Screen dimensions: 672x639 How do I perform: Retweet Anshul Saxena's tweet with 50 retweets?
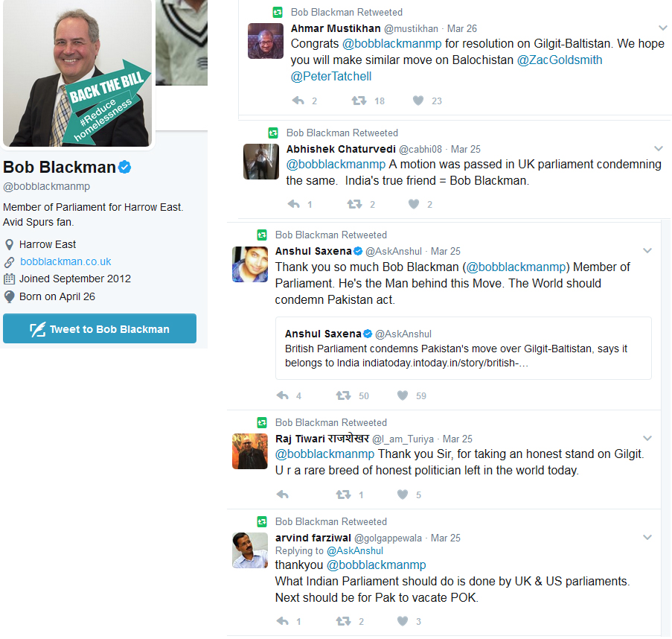click(x=343, y=395)
